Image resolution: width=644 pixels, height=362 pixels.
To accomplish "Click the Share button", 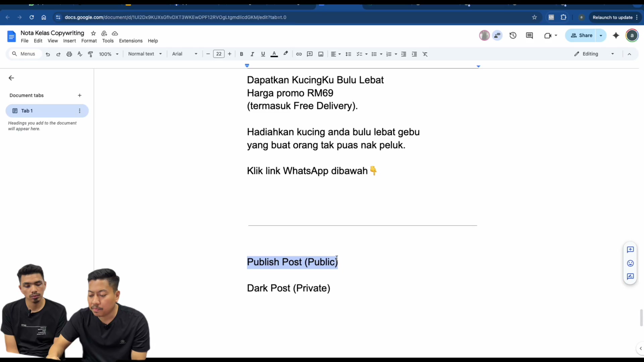I will click(x=581, y=36).
